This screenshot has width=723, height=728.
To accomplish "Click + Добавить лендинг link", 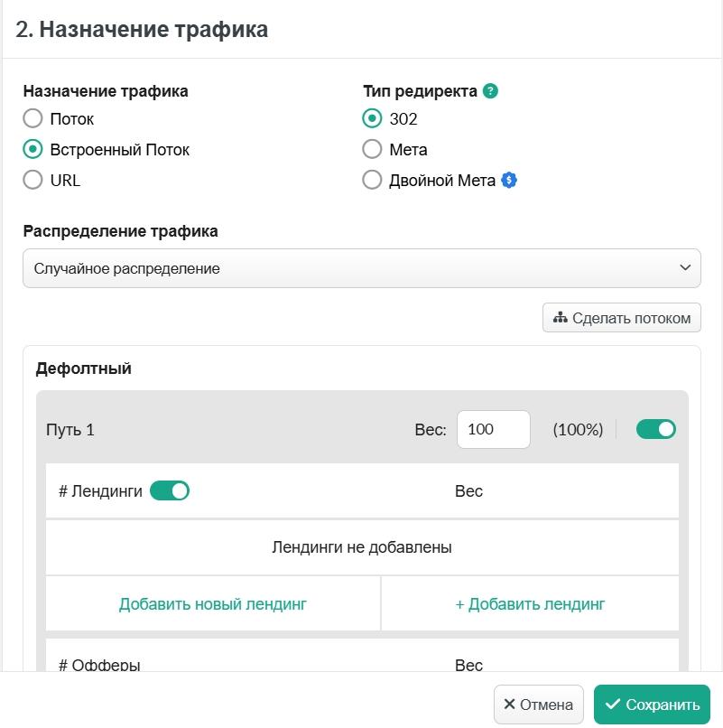I will (530, 604).
